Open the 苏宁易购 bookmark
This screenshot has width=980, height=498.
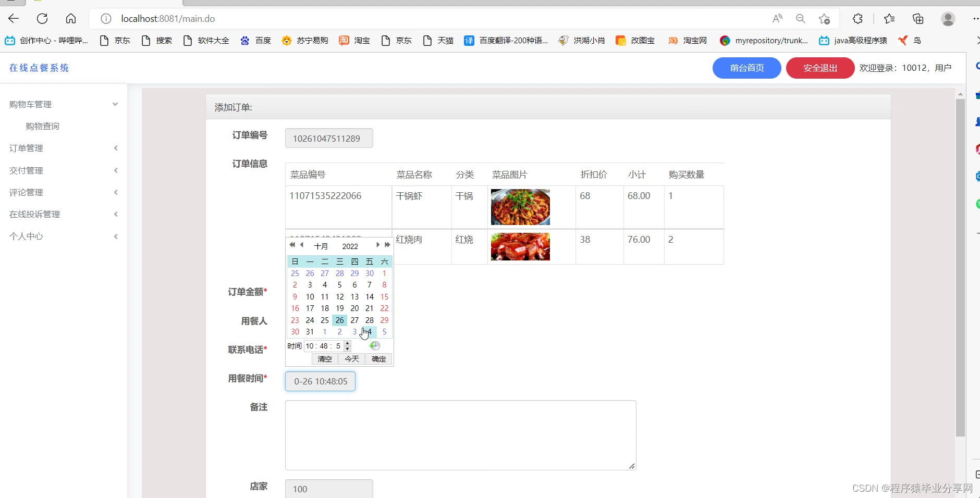point(305,40)
